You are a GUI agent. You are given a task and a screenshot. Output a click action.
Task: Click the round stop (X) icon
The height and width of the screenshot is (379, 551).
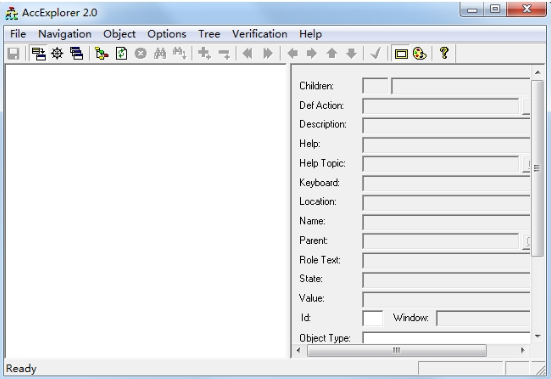141,54
